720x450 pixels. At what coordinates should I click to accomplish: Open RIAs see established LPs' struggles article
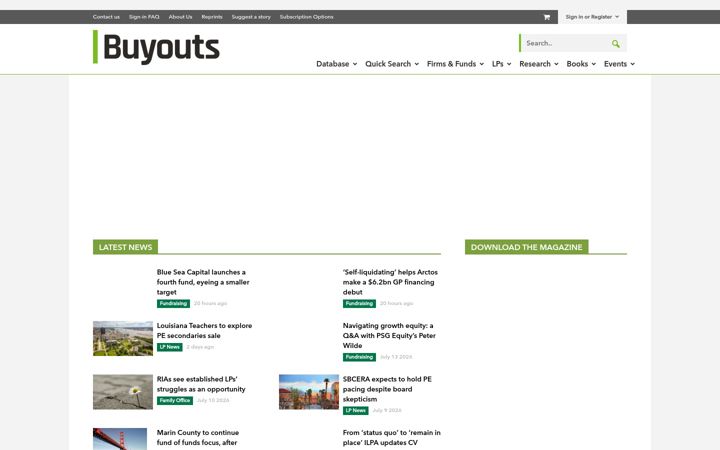tap(201, 384)
